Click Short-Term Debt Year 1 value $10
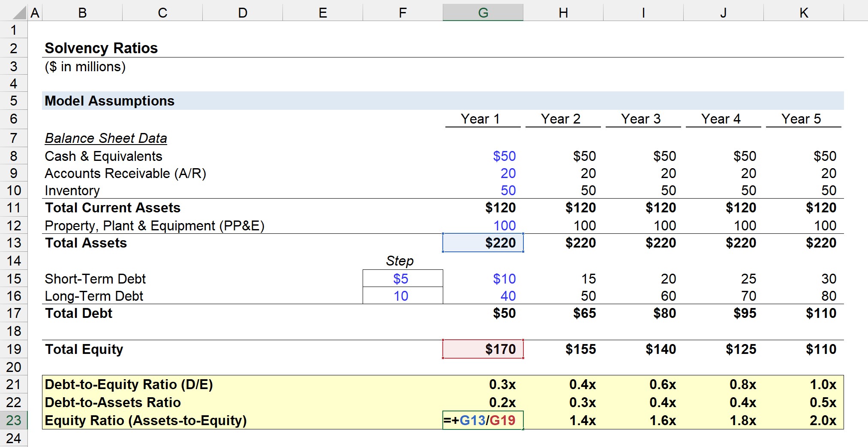 tap(504, 279)
